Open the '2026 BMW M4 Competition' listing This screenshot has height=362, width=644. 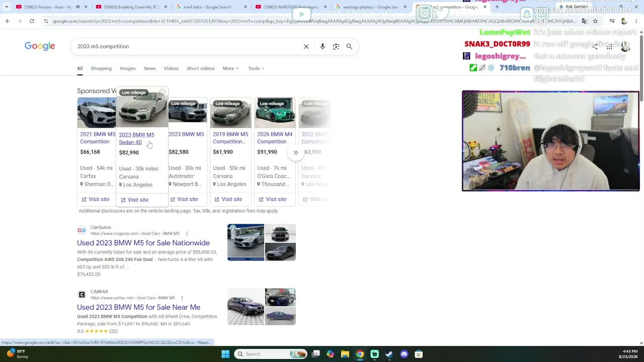click(275, 138)
